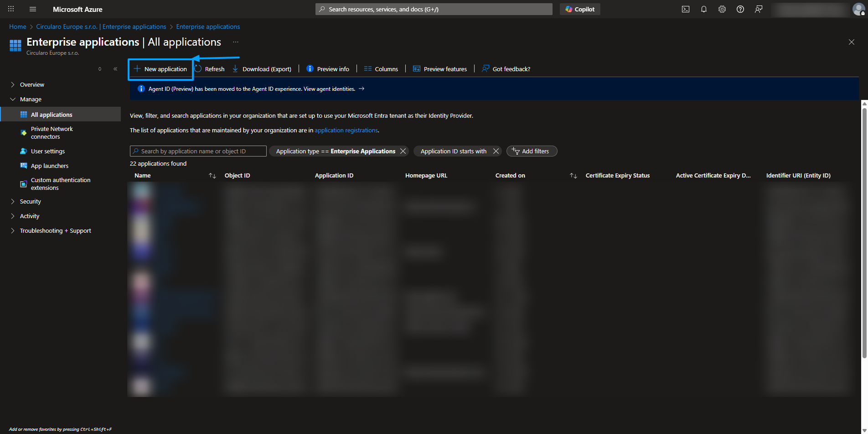Create a New application
Image resolution: width=868 pixels, height=434 pixels.
pyautogui.click(x=160, y=69)
